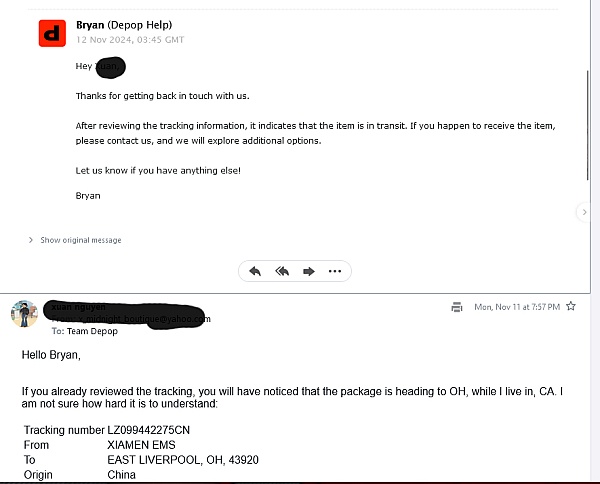The height and width of the screenshot is (484, 600).
Task: Open the more actions ellipsis menu
Action: (335, 271)
